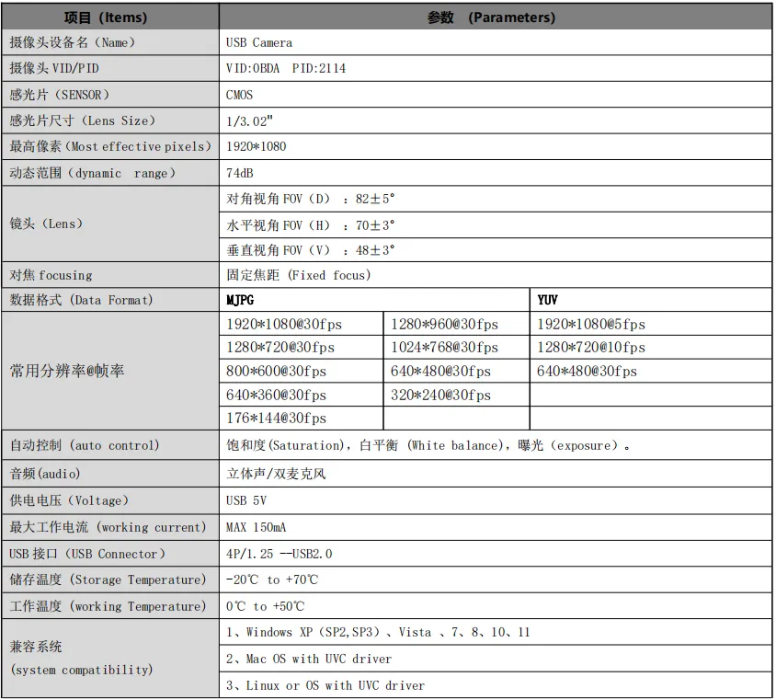The image size is (776, 700).
Task: Select the Fixed focus cell
Action: click(x=299, y=275)
